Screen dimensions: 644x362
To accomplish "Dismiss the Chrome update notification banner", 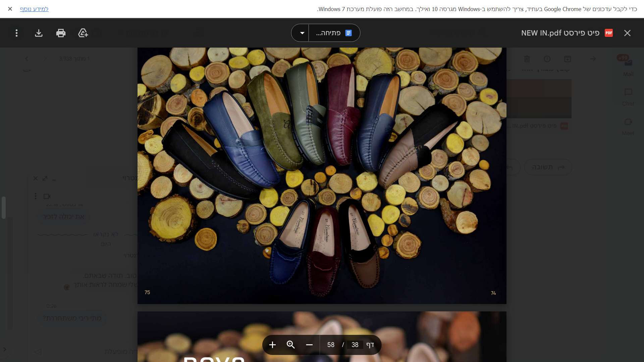I will point(10,9).
